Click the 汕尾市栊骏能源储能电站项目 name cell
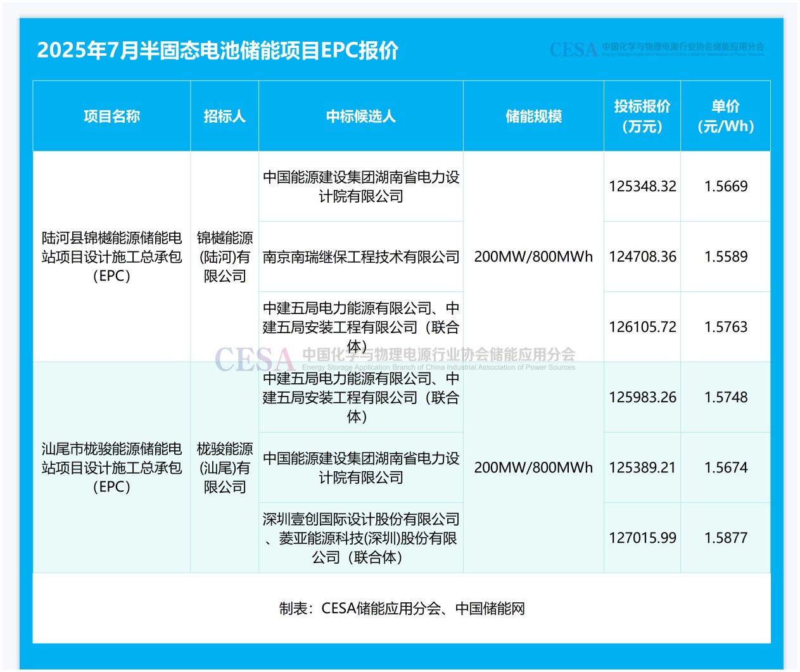The width and height of the screenshot is (800, 672). (111, 468)
